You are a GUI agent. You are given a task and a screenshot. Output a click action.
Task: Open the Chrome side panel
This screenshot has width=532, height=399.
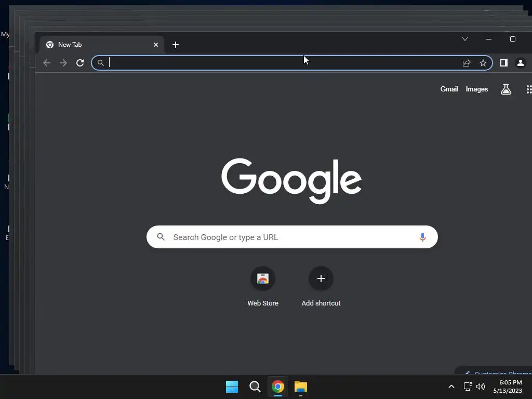(504, 63)
